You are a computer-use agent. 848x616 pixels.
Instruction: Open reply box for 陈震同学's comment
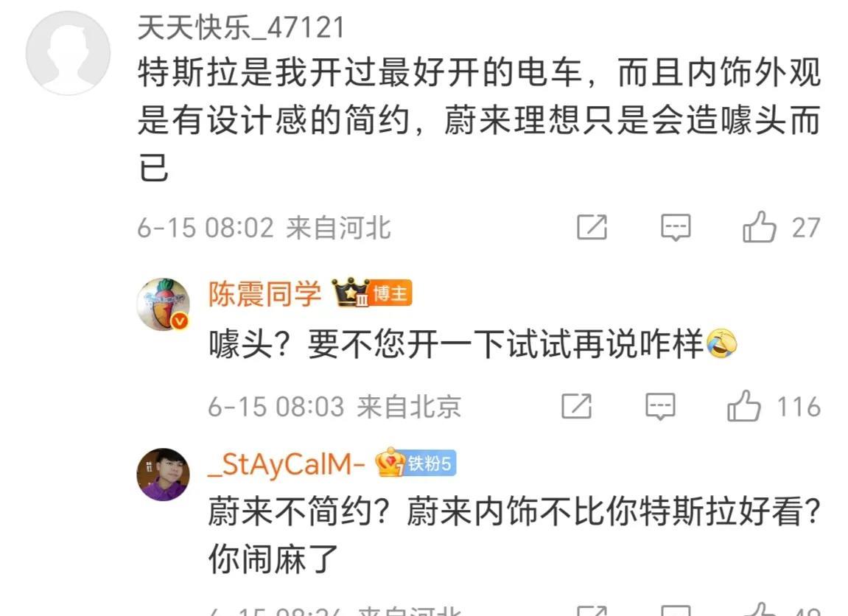pos(660,406)
